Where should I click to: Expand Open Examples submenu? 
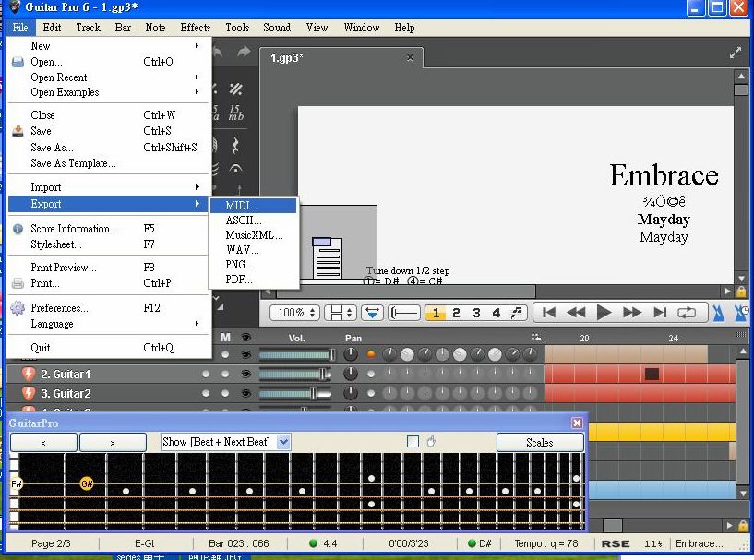[x=197, y=92]
